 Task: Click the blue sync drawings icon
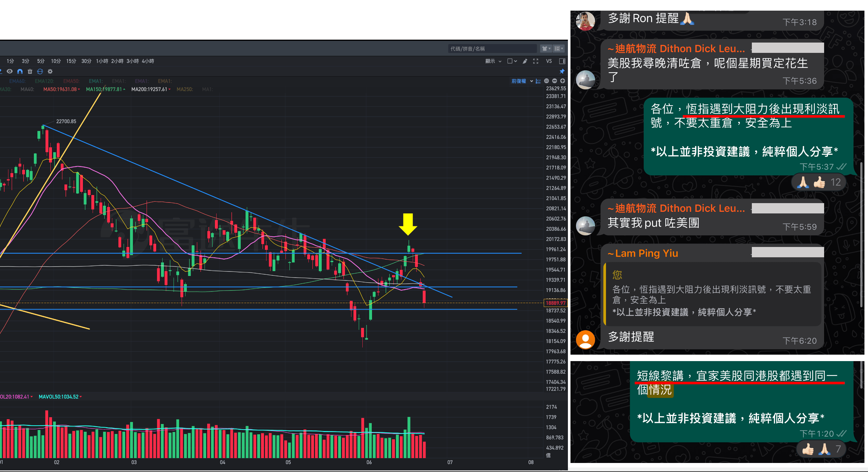click(x=40, y=71)
